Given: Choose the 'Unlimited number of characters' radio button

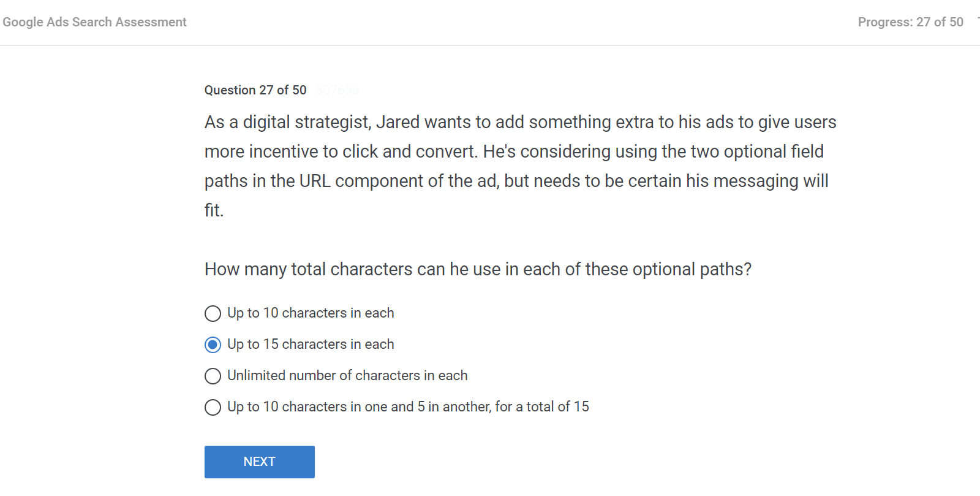Looking at the screenshot, I should (213, 376).
